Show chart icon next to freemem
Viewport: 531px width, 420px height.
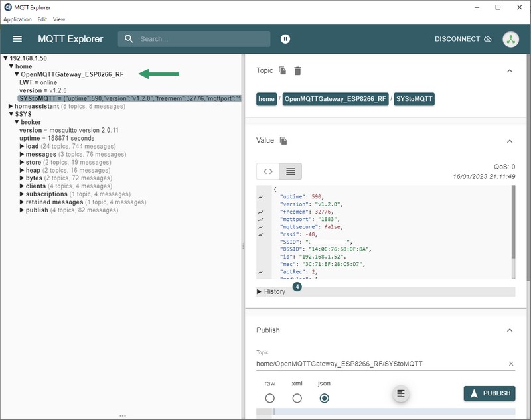[260, 212]
